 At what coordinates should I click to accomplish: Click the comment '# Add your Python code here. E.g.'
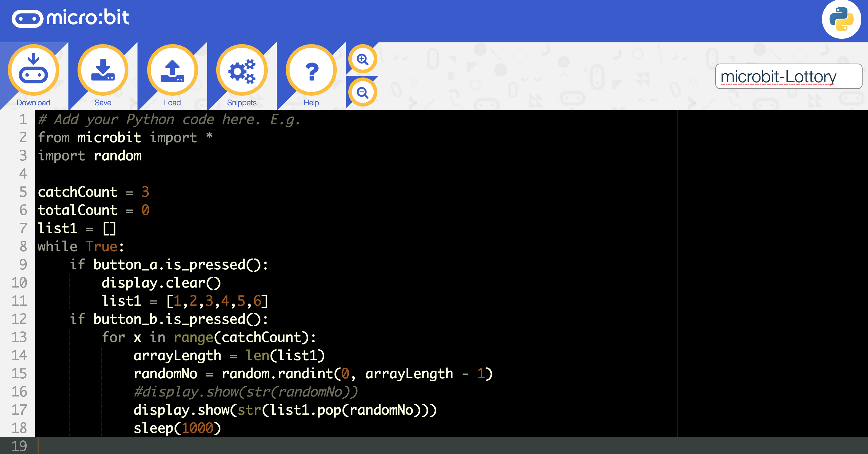[x=169, y=120]
